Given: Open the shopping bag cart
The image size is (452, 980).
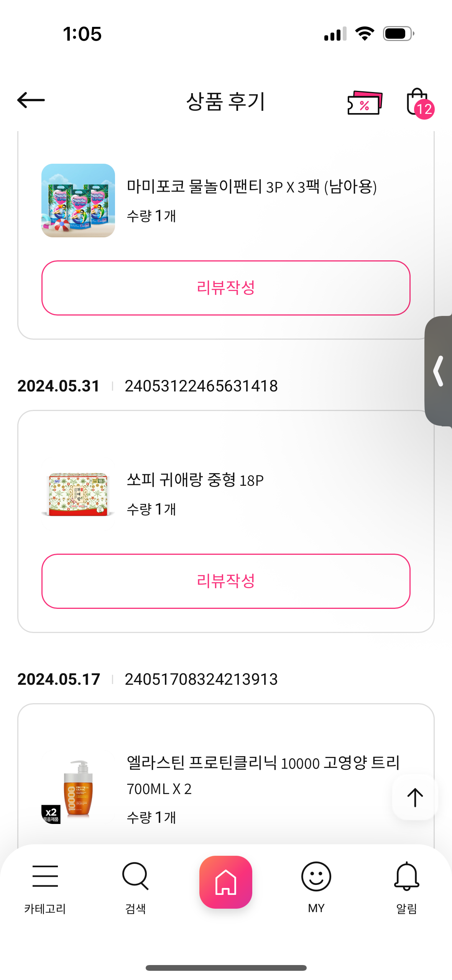Looking at the screenshot, I should (418, 102).
